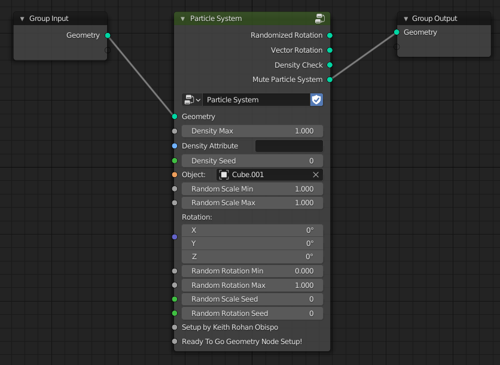This screenshot has width=500, height=365.
Task: Click Particle System Geometry input socket
Action: [x=175, y=116]
